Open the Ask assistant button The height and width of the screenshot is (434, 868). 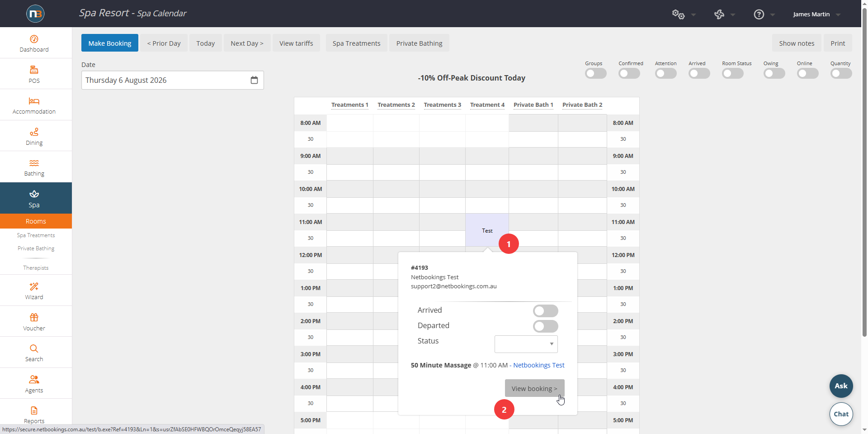tap(841, 386)
